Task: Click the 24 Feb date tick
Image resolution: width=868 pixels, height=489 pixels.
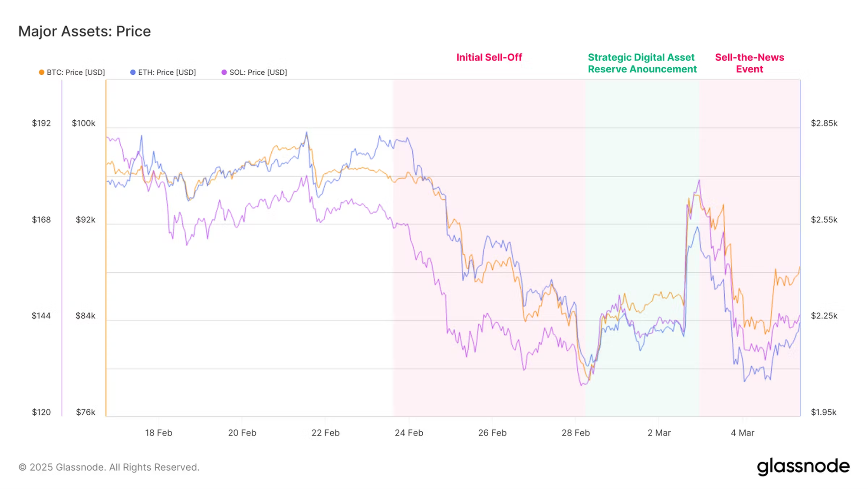Action: click(x=409, y=433)
